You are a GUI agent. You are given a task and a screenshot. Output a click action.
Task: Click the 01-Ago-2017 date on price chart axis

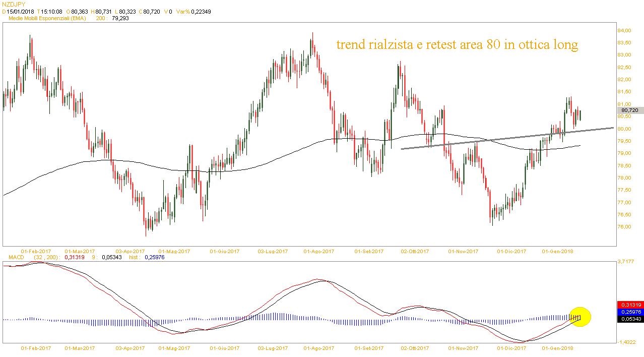[319, 251]
